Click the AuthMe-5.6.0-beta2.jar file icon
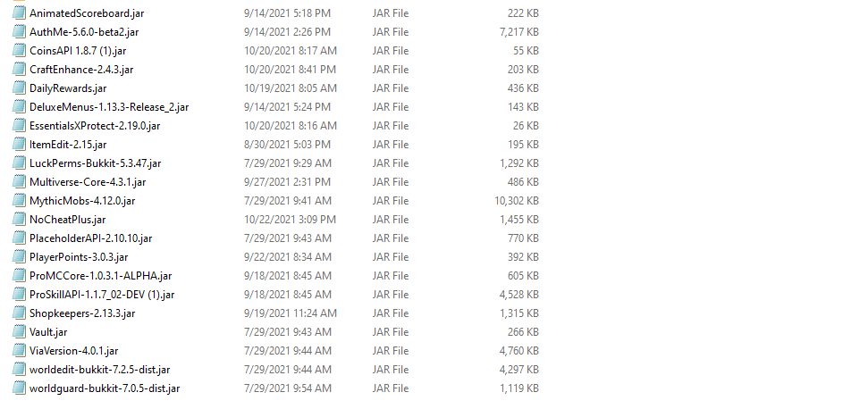Image resolution: width=868 pixels, height=409 pixels. tap(20, 32)
